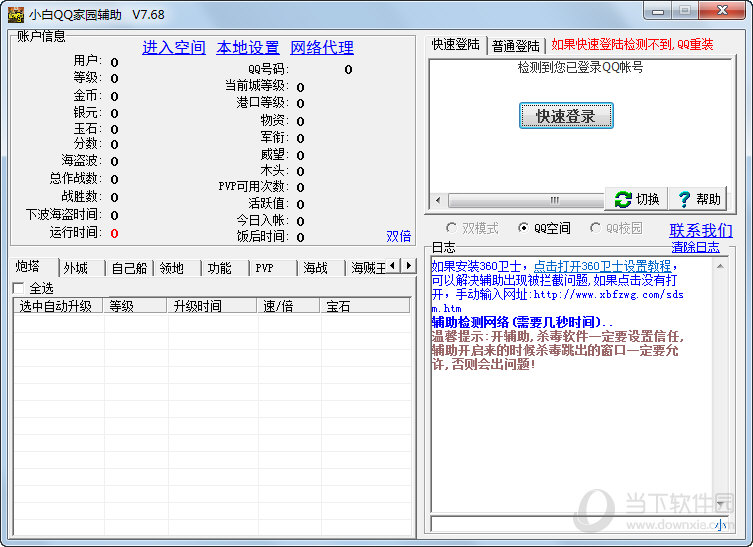This screenshot has width=753, height=547.
Task: Click the text 检测到您已登录QQ帐号
Action: 580,67
